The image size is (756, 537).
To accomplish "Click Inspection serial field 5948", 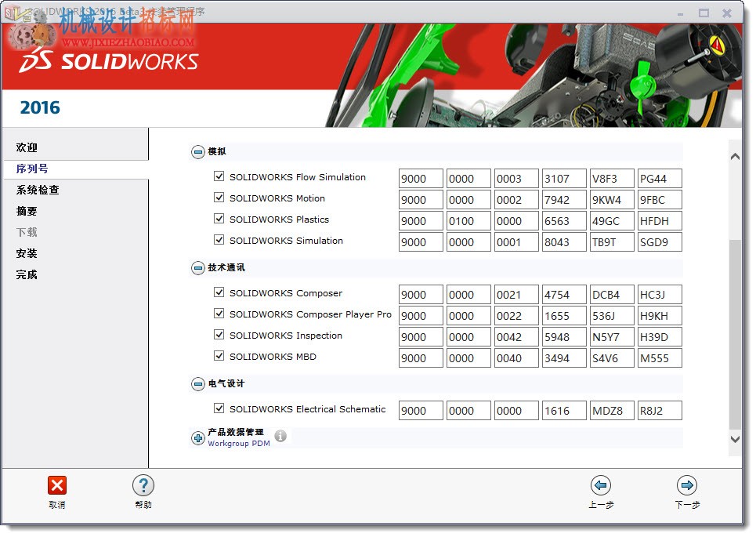I will click(564, 337).
